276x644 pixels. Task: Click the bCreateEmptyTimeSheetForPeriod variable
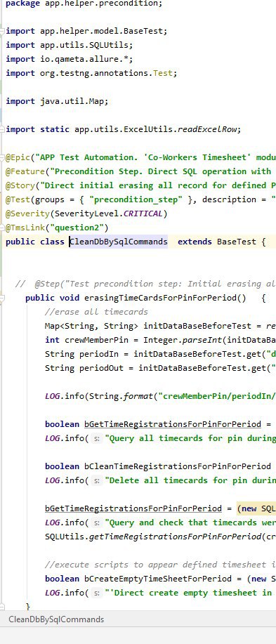coord(158,579)
